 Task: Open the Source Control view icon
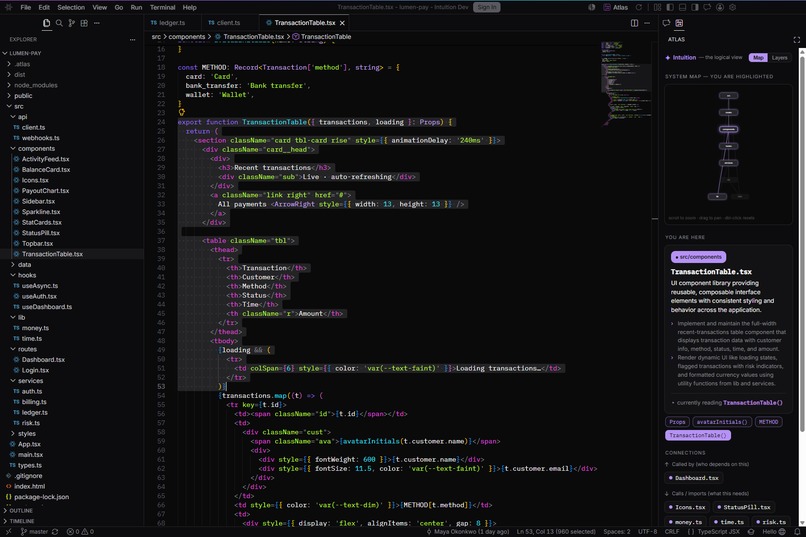[71, 23]
